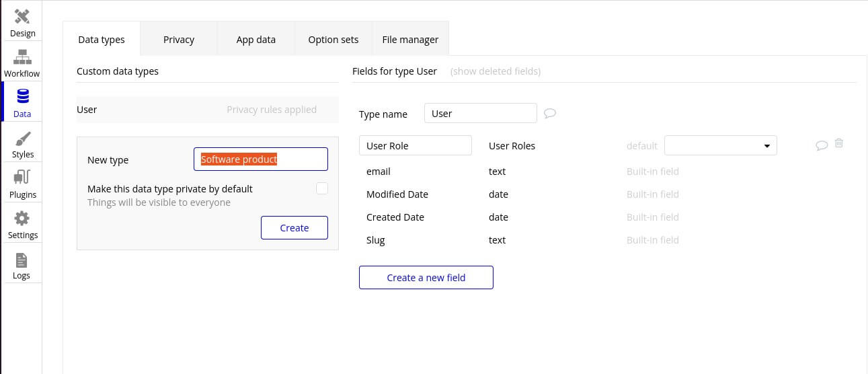Open the Settings gear icon

(22, 219)
